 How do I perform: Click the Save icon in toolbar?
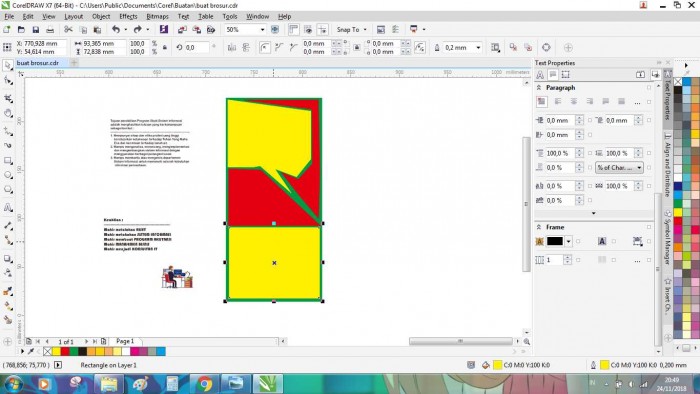click(35, 29)
